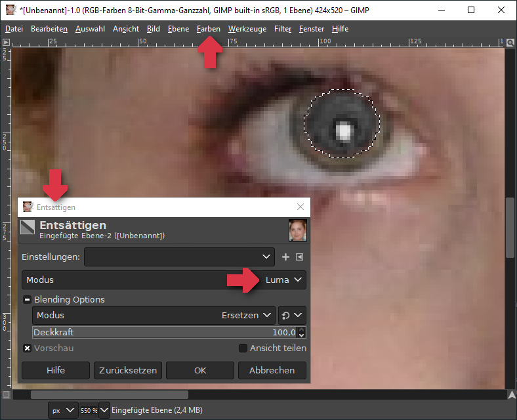Close the Entsättigen dialog window
The width and height of the screenshot is (517, 420).
[300, 207]
